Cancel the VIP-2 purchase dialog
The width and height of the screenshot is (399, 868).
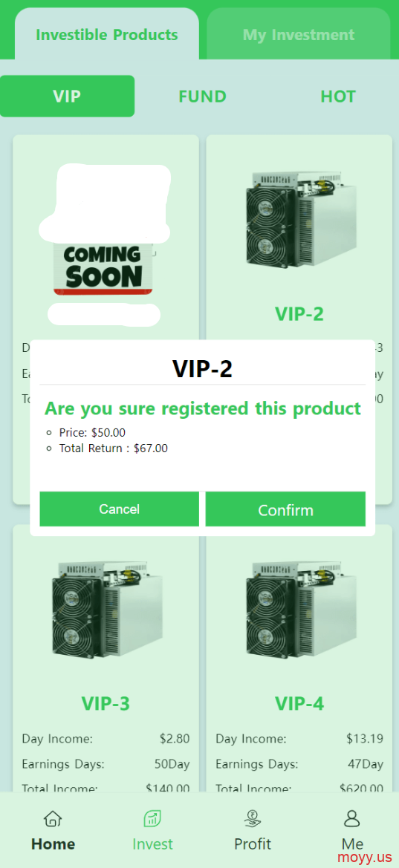click(x=119, y=509)
